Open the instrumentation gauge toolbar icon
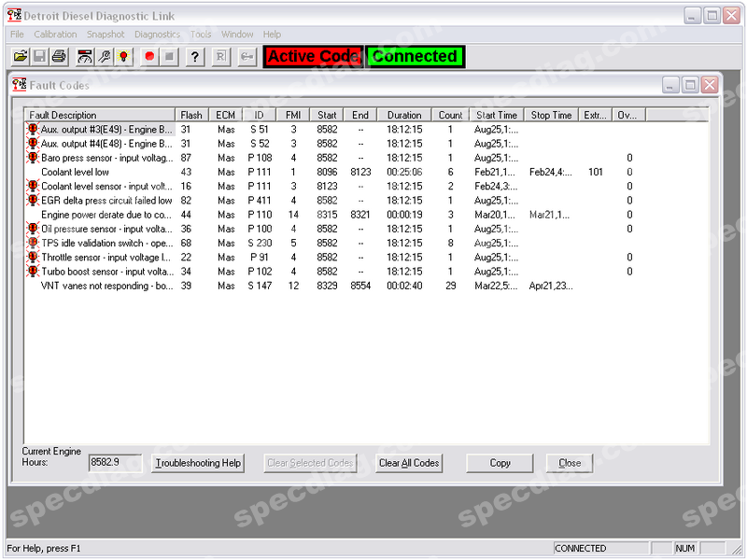The image size is (747, 560). click(86, 57)
